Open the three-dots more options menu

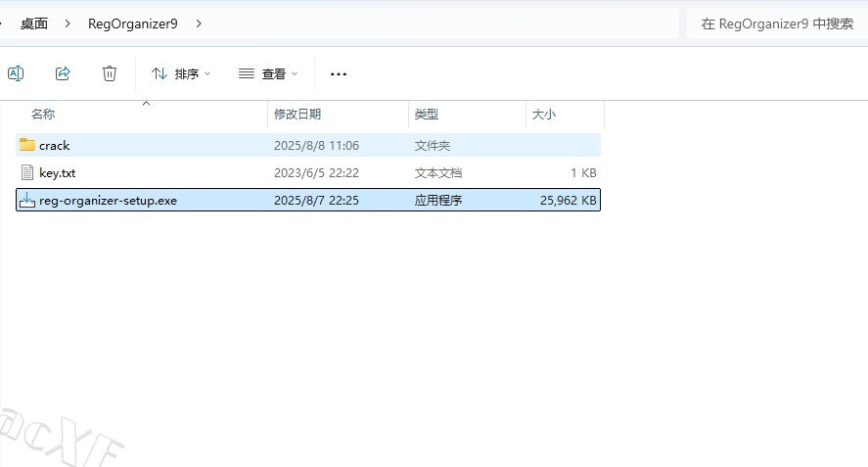click(x=339, y=73)
